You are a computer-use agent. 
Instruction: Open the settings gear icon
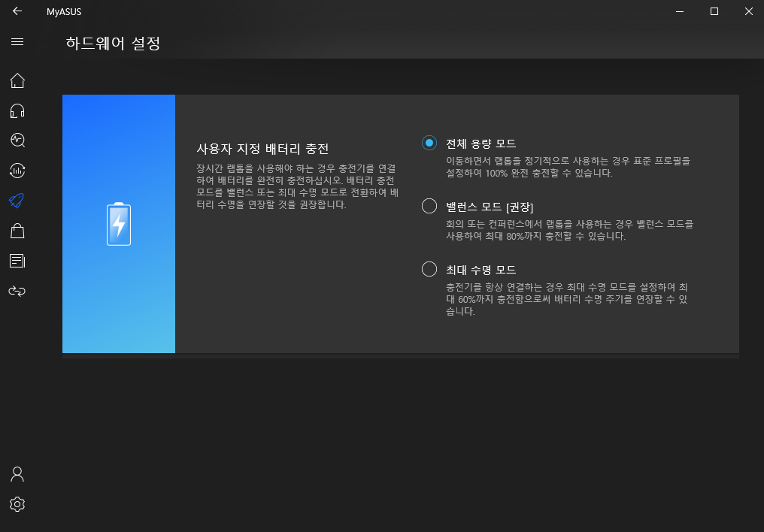click(17, 504)
